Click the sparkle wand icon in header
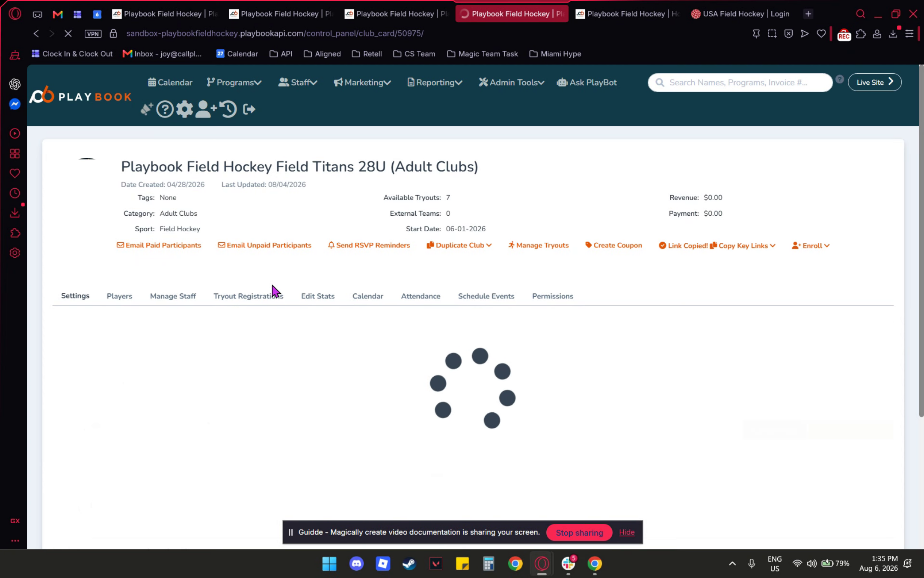The height and width of the screenshot is (578, 924). (147, 109)
